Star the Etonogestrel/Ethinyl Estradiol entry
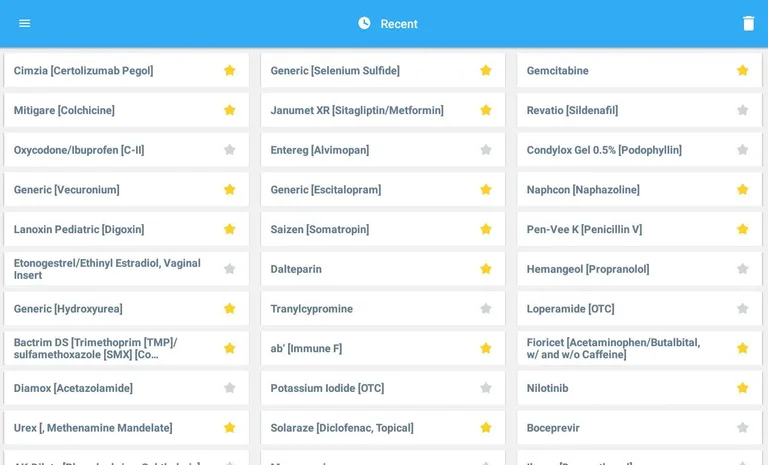The image size is (768, 465). (229, 269)
